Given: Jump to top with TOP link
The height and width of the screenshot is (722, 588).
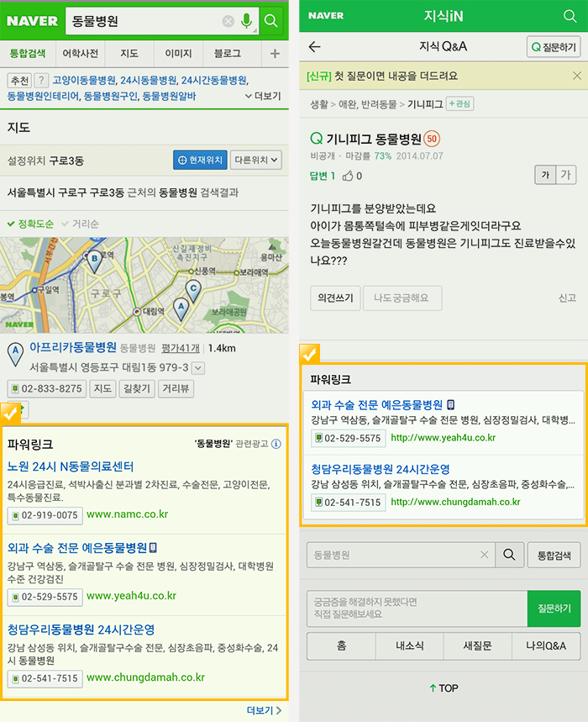Looking at the screenshot, I should pos(444,688).
